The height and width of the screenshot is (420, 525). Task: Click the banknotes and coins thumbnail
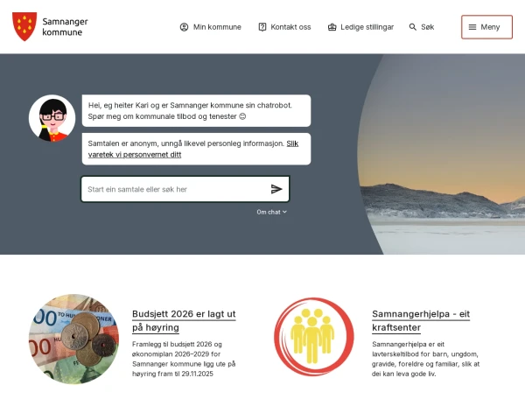(73, 339)
